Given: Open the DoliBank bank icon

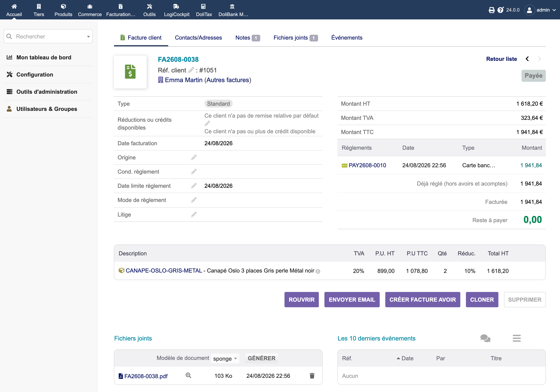Looking at the screenshot, I should [x=232, y=6].
